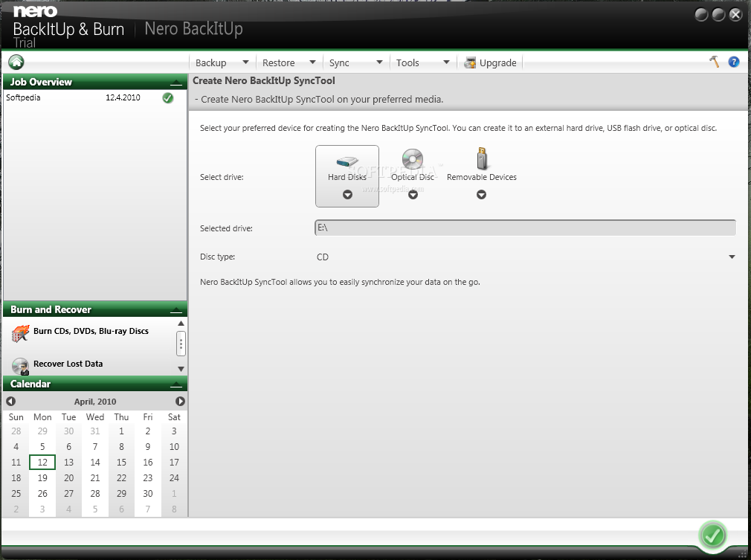
Task: Select the Removable Devices USB icon
Action: [482, 158]
